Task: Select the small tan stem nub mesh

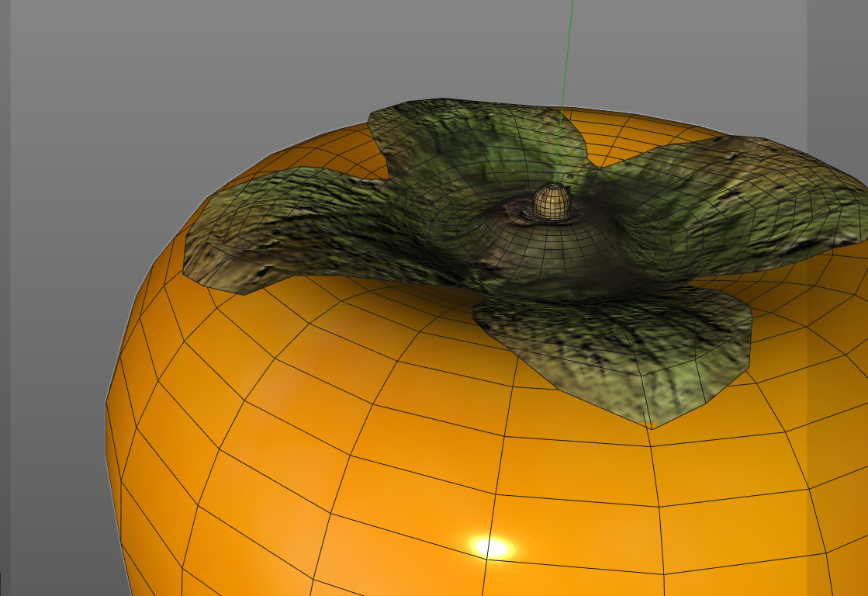Action: tap(552, 202)
